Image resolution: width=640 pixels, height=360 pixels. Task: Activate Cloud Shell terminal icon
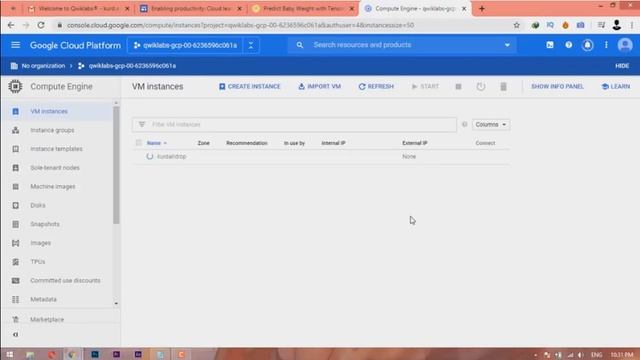[x=550, y=45]
